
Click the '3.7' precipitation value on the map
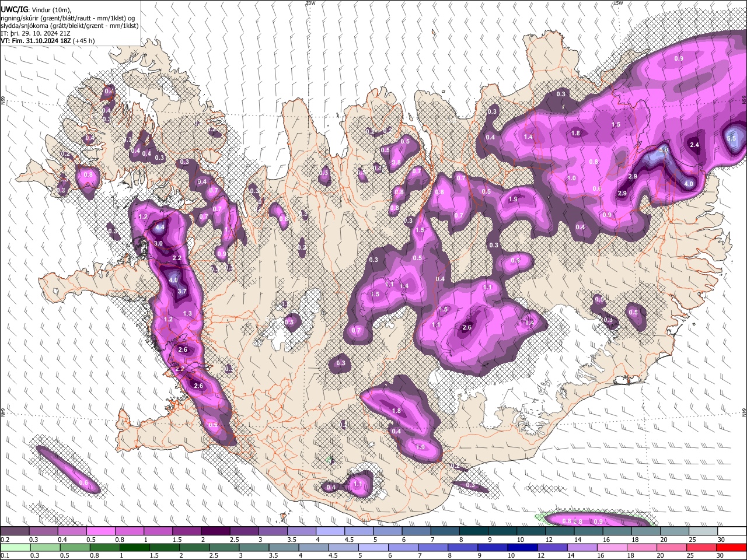point(182,291)
